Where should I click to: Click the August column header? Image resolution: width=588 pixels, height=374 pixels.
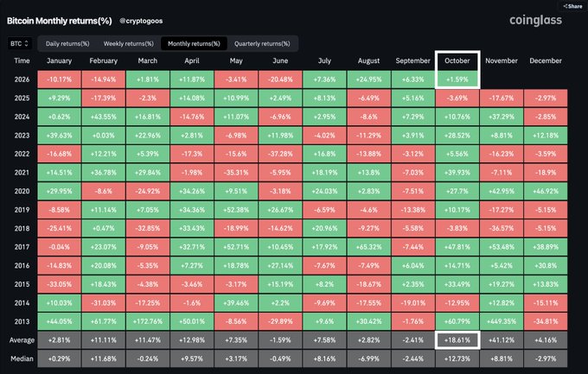[x=368, y=60]
